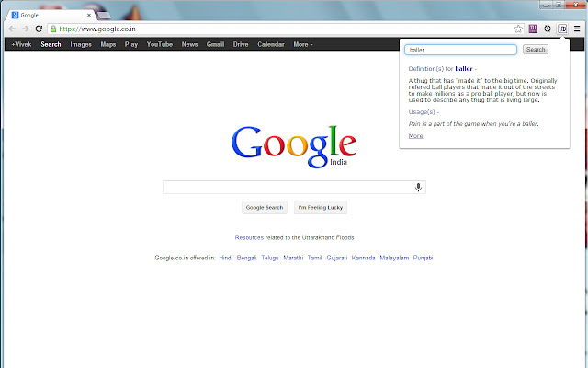Open the Chrome hamburger menu

[577, 29]
